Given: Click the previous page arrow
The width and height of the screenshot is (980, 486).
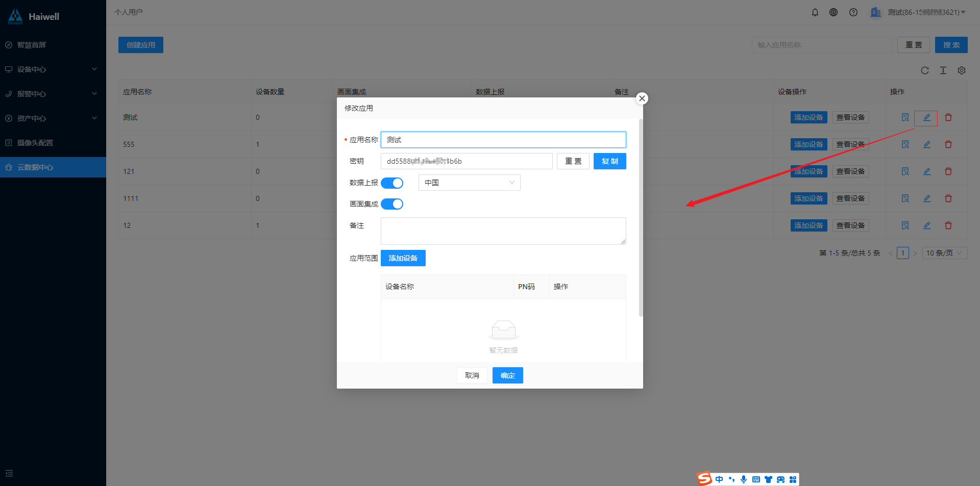Looking at the screenshot, I should [891, 253].
